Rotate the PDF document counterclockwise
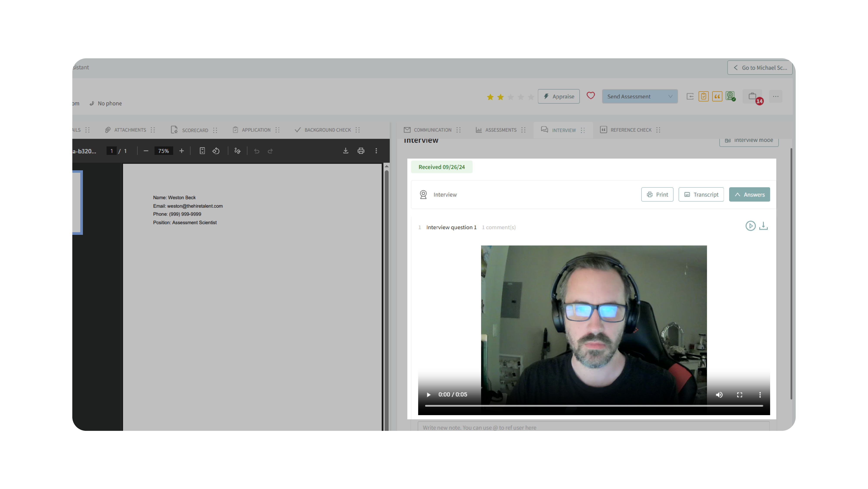868x489 pixels. (x=216, y=151)
